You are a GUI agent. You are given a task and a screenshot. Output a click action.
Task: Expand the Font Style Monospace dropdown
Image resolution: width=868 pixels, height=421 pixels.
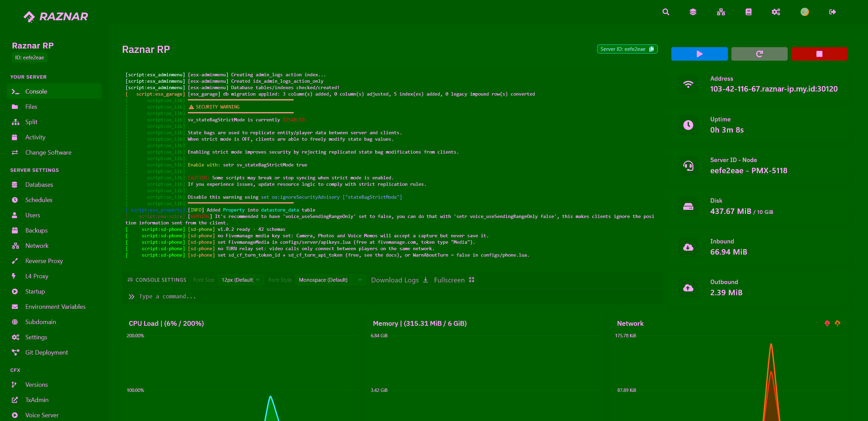[x=331, y=280]
